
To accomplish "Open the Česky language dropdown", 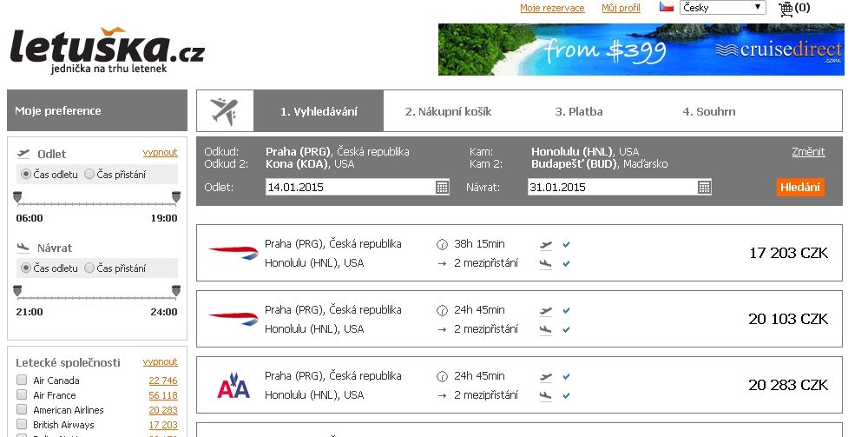I will point(722,8).
